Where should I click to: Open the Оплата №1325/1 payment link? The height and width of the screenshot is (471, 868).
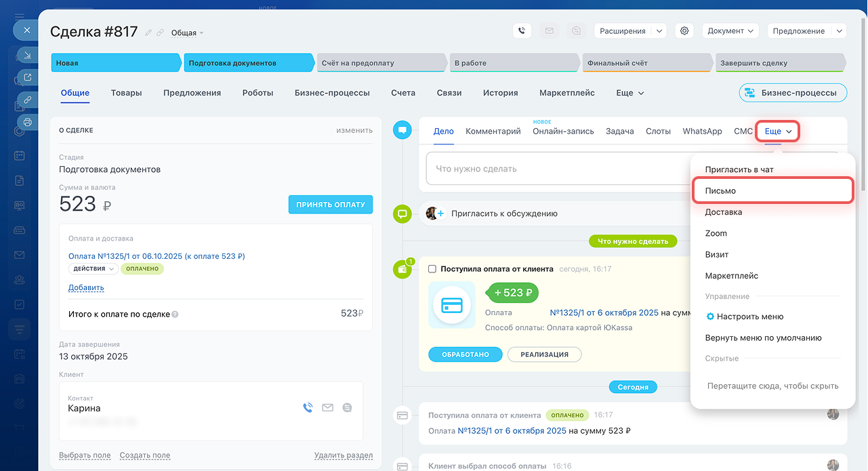[156, 256]
